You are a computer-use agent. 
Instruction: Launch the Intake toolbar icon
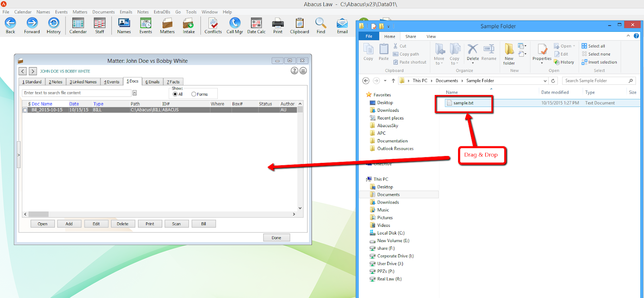189,25
